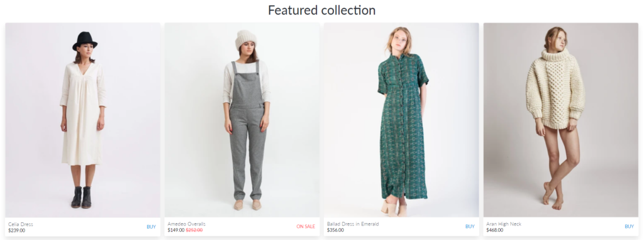
Task: Click the $356.00 price text
Action: [x=335, y=230]
